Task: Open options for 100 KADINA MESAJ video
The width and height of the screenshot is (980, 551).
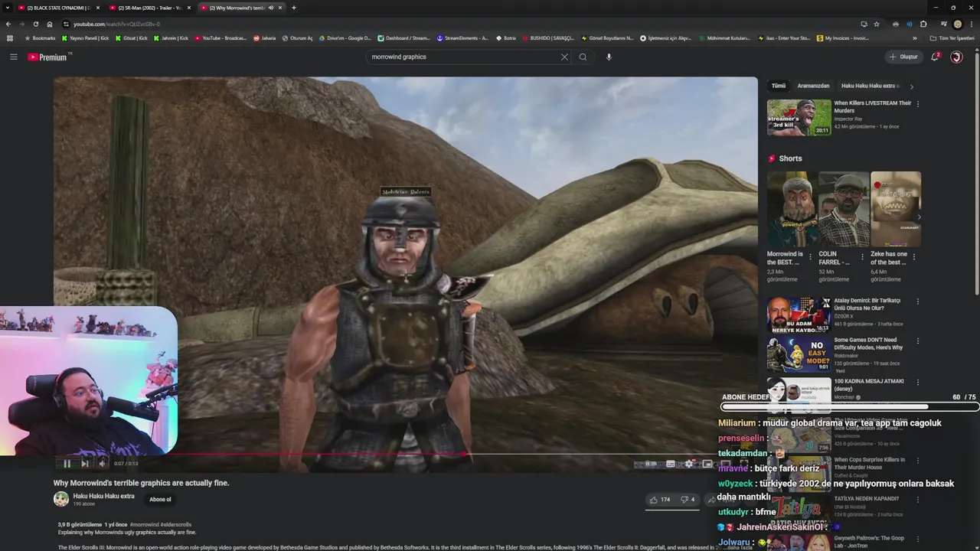Action: click(x=918, y=382)
